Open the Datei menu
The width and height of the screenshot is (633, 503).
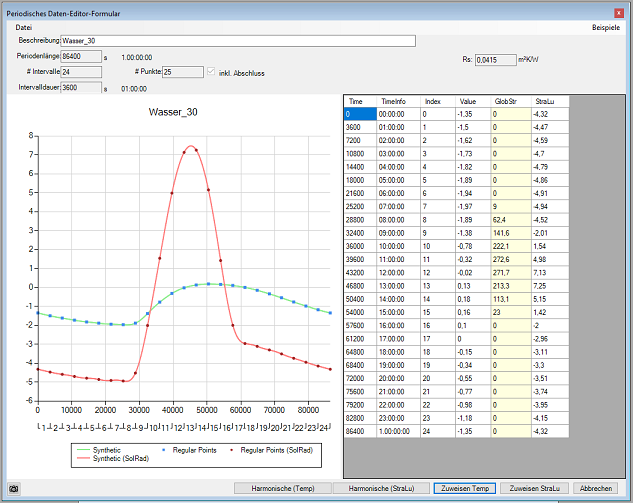tap(25, 27)
